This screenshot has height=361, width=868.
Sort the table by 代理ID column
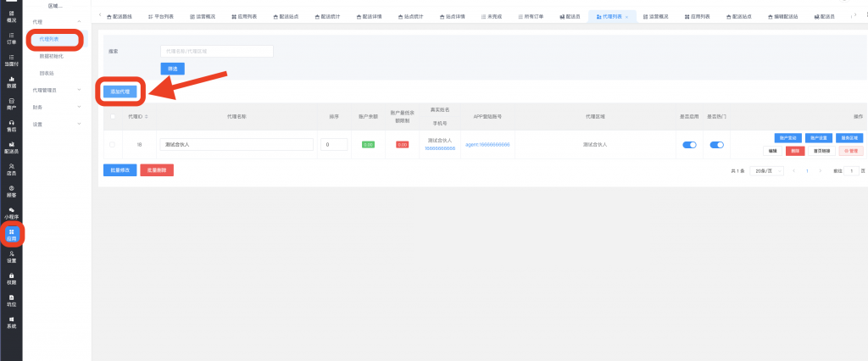(137, 116)
